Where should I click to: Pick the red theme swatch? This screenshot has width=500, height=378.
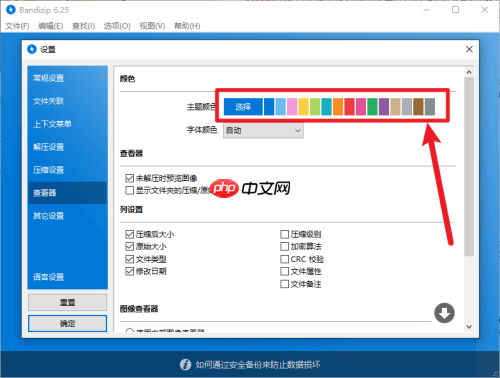349,107
